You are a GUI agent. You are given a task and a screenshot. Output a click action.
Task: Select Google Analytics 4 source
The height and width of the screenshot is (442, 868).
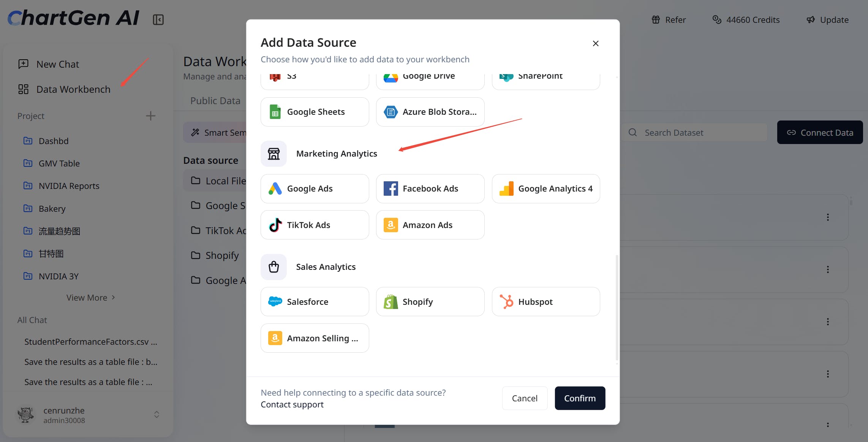point(545,189)
